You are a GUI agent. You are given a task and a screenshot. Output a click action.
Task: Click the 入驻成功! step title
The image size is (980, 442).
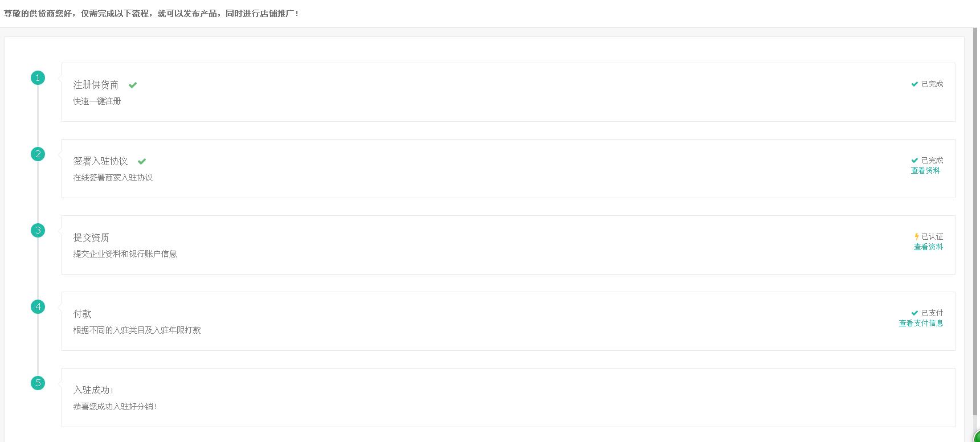click(x=93, y=390)
